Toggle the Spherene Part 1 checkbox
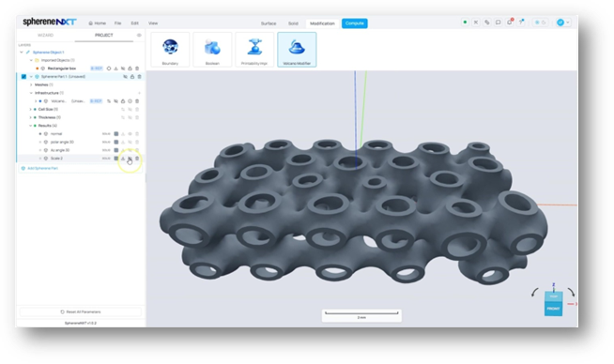Image resolution: width=614 pixels, height=364 pixels. pos(23,77)
